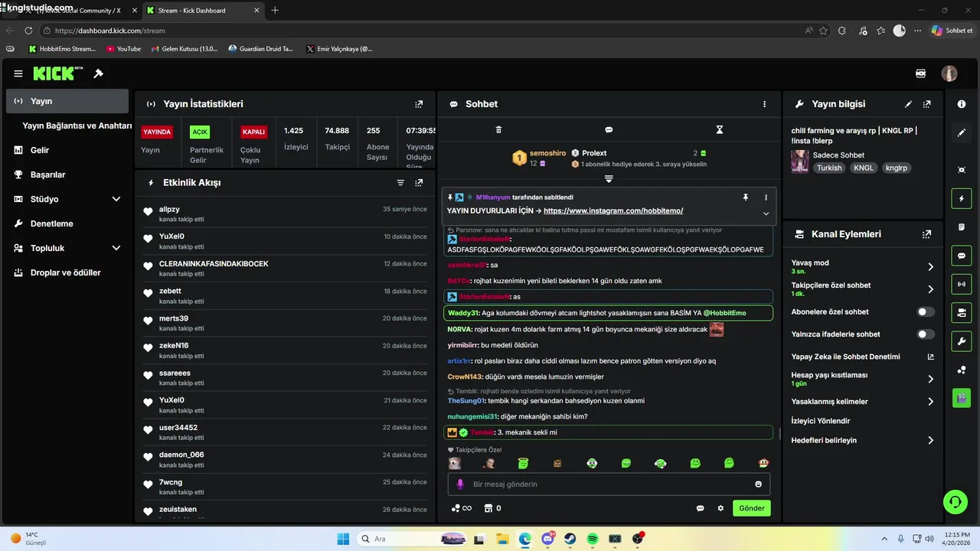This screenshot has width=980, height=551.
Task: Open Spotify from the taskbar
Action: pyautogui.click(x=592, y=539)
